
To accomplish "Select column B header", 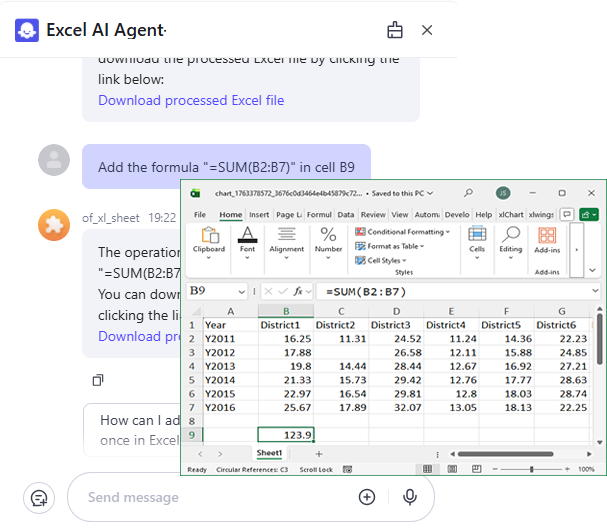I will [x=286, y=311].
